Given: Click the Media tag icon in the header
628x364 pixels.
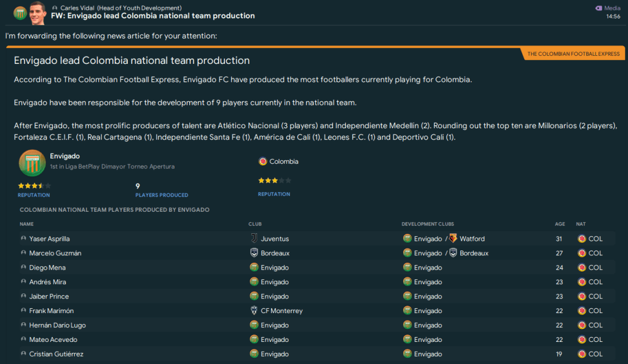Looking at the screenshot, I should click(x=599, y=8).
